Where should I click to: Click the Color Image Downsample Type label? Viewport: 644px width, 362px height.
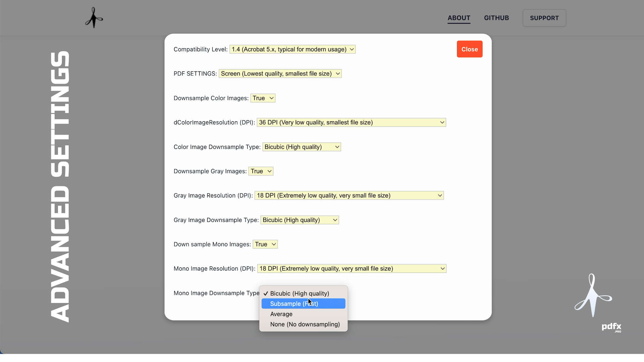pyautogui.click(x=217, y=147)
